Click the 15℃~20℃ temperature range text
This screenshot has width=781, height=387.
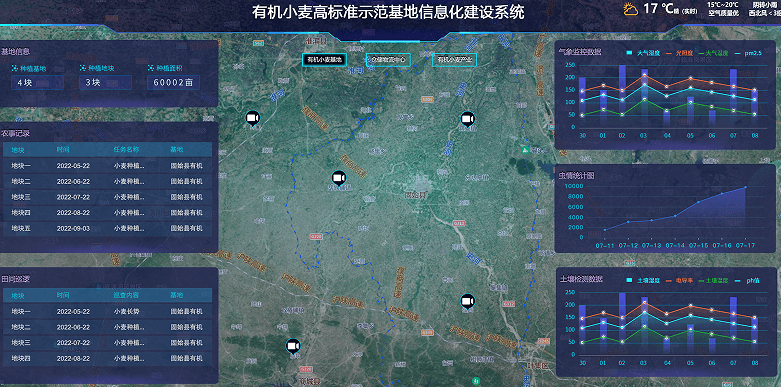click(x=722, y=4)
